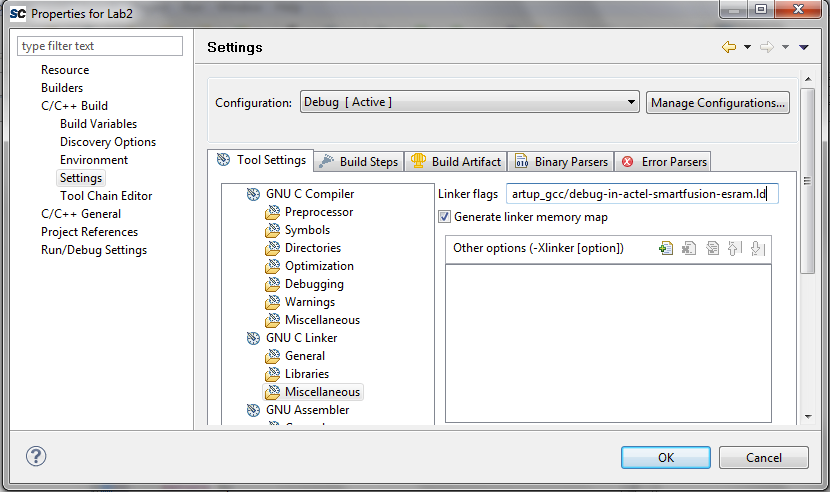Select the GNU C Linker tool node
The width and height of the screenshot is (830, 492).
click(301, 338)
